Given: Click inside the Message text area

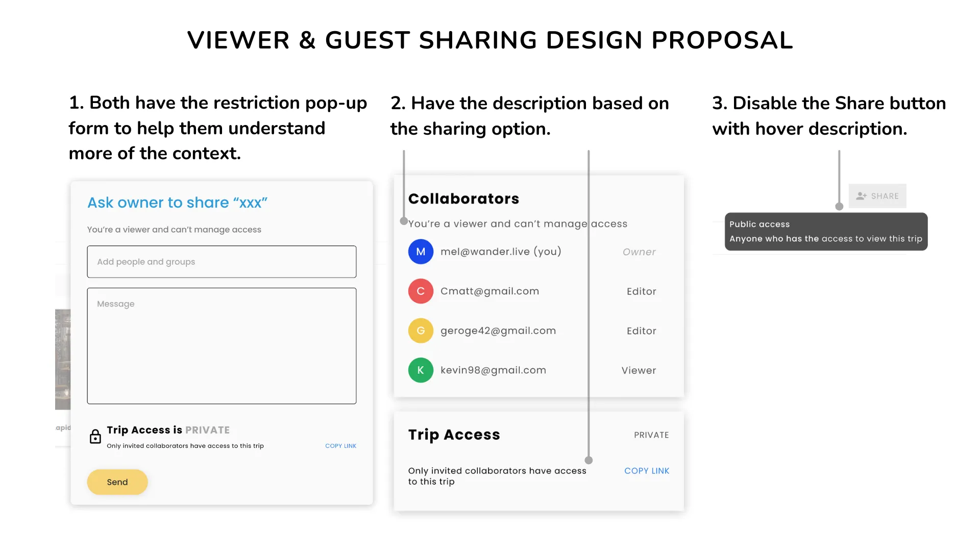Looking at the screenshot, I should click(222, 346).
